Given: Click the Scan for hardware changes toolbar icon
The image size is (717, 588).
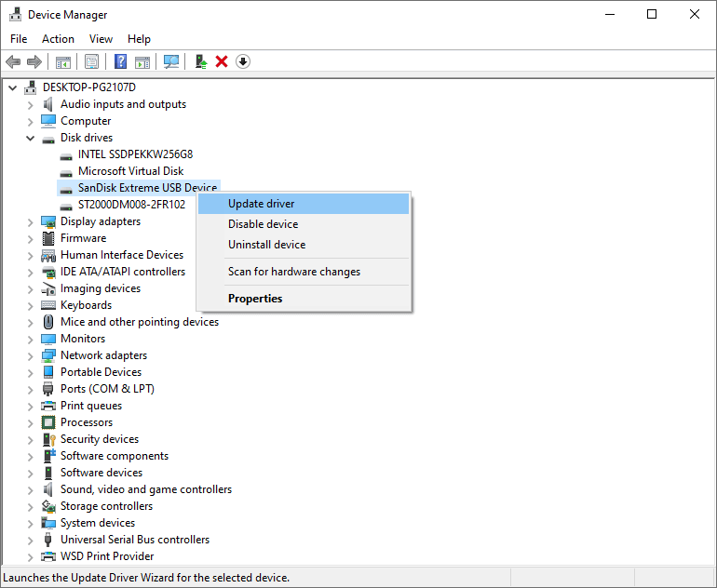Looking at the screenshot, I should pos(171,62).
